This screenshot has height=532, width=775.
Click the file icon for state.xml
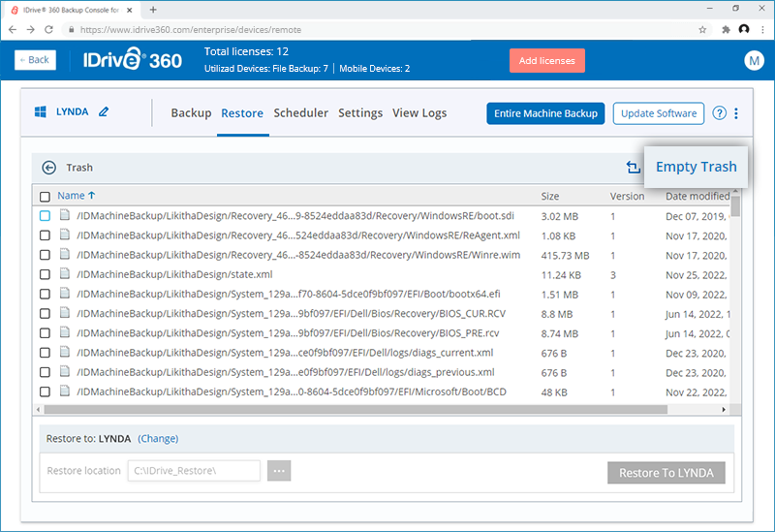pos(65,273)
